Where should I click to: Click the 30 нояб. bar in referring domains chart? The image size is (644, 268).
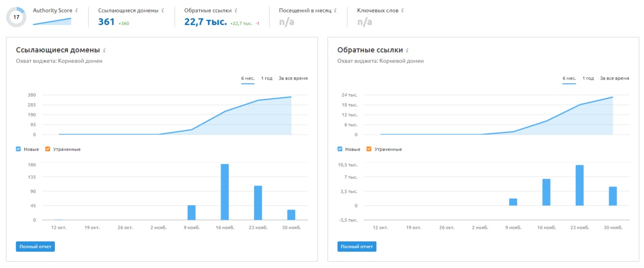[291, 215]
